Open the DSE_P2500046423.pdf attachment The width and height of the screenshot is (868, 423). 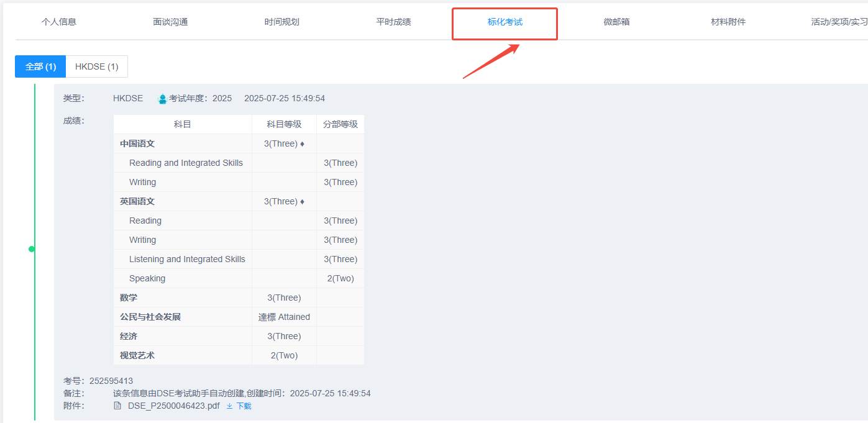pyautogui.click(x=173, y=406)
